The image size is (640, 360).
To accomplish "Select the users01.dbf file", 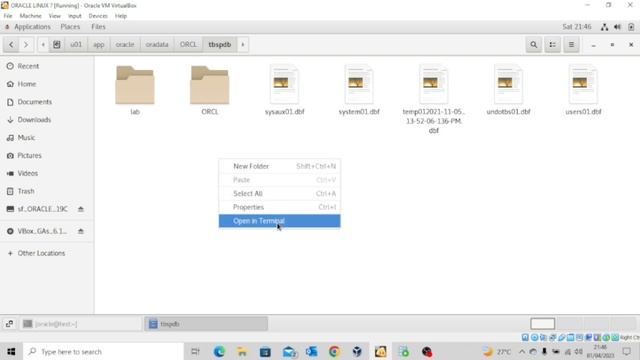I will [583, 84].
